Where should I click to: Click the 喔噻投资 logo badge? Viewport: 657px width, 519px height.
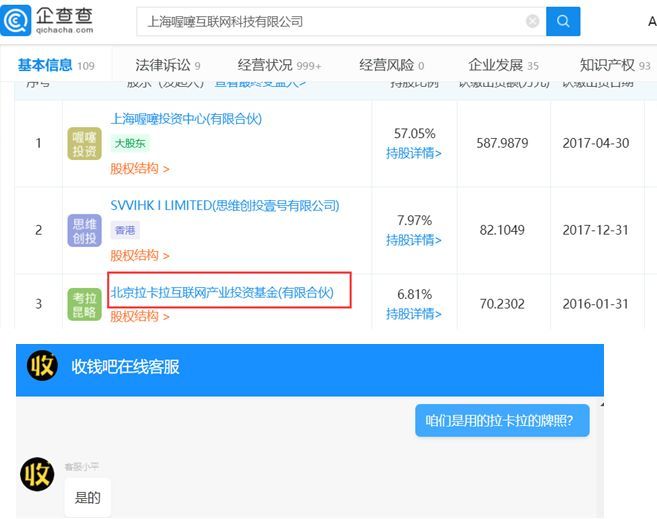point(85,144)
